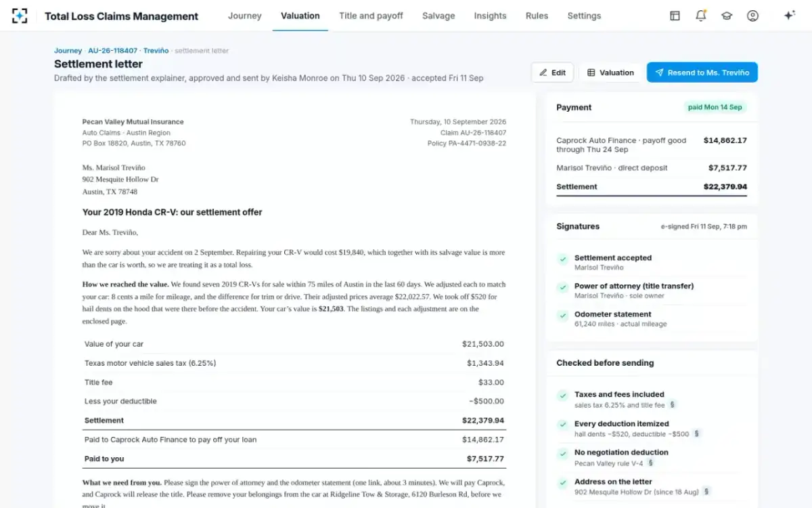The width and height of the screenshot is (812, 508).
Task: Click 'Marisol Treviño · sole owner' text
Action: point(619,296)
